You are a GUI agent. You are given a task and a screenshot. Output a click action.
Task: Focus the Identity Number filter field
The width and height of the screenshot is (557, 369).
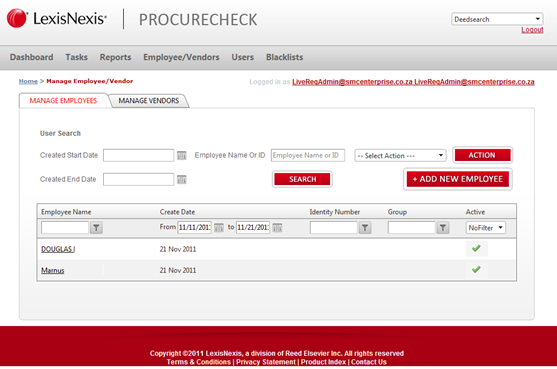tap(334, 228)
